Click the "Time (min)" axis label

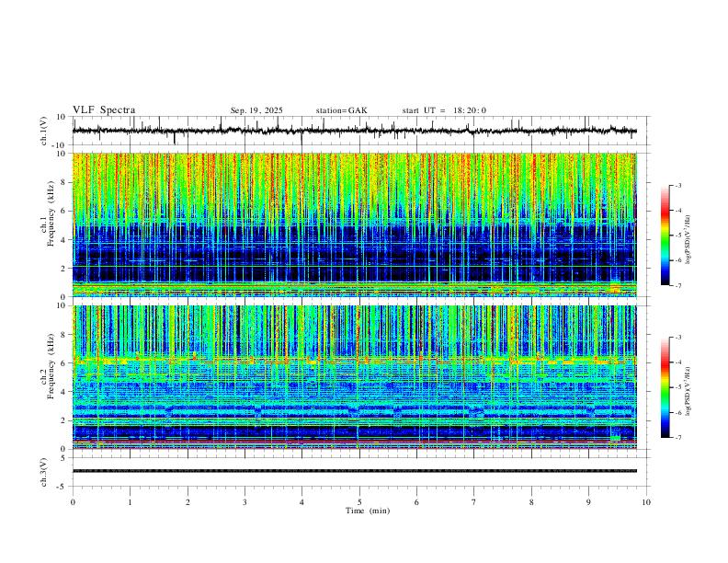[368, 511]
